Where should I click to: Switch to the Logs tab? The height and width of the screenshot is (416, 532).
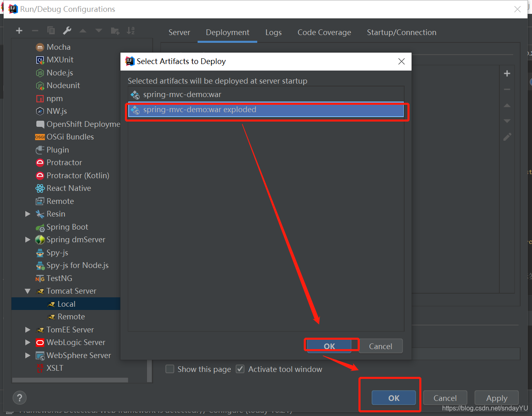point(274,32)
